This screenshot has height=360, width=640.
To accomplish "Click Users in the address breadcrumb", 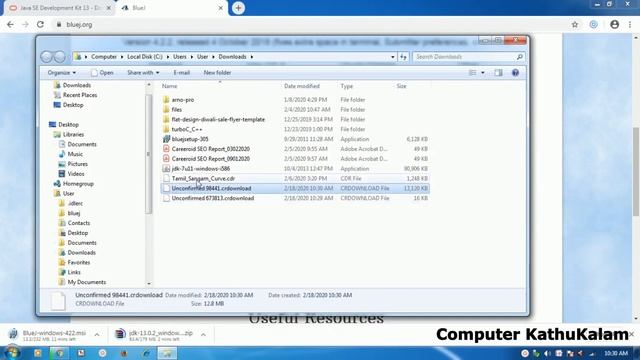I will point(180,57).
